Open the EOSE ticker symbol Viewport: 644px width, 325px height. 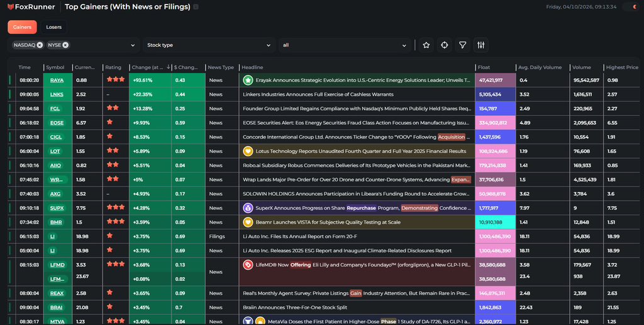[57, 123]
